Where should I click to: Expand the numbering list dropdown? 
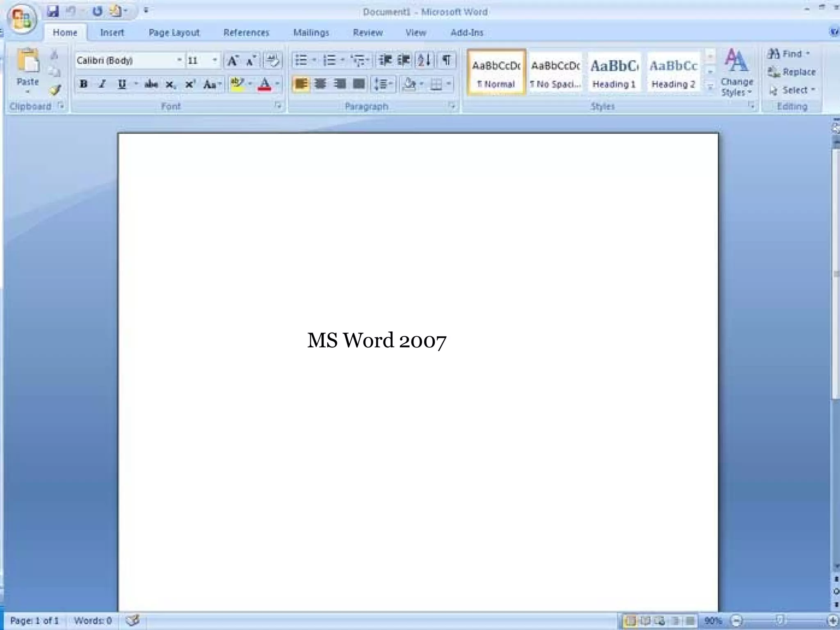[343, 61]
